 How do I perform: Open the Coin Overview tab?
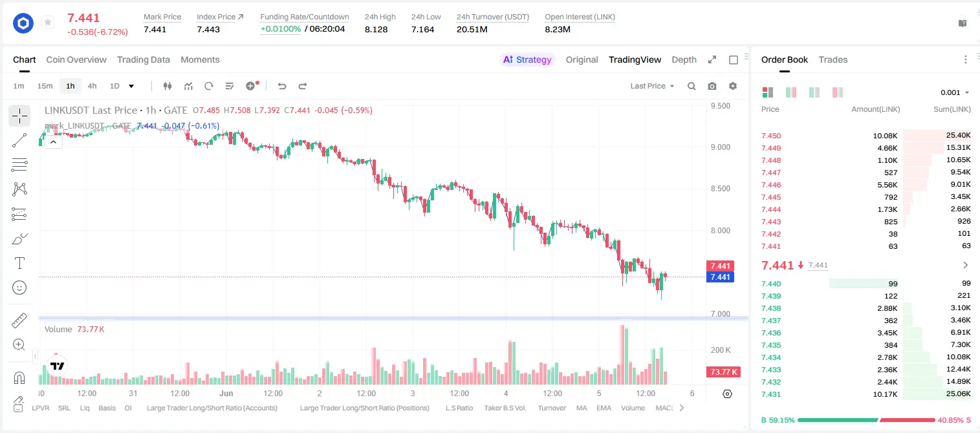[76, 59]
